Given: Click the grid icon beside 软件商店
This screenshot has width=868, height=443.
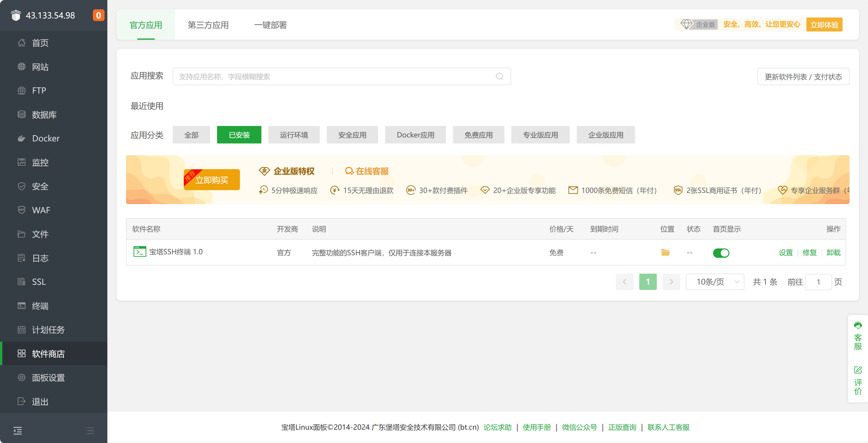Looking at the screenshot, I should (x=21, y=354).
